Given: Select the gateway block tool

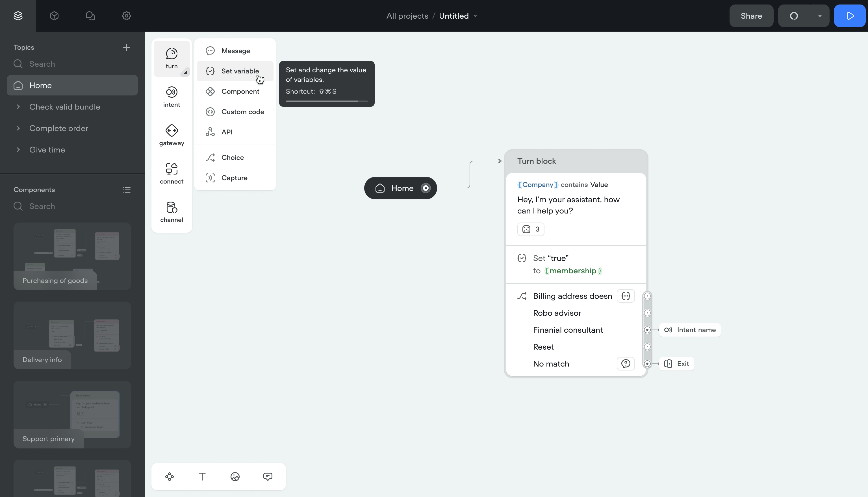Looking at the screenshot, I should point(172,136).
